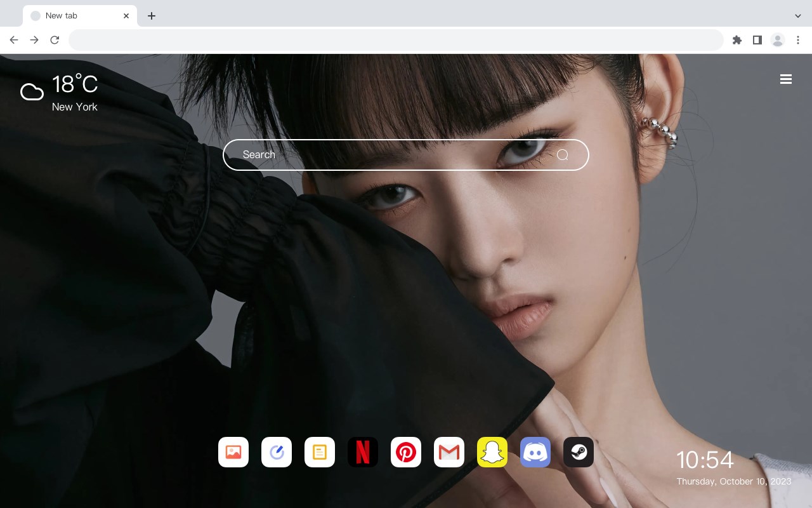Open the Snapchat shortcut
Viewport: 812px width, 508px height.
(492, 452)
